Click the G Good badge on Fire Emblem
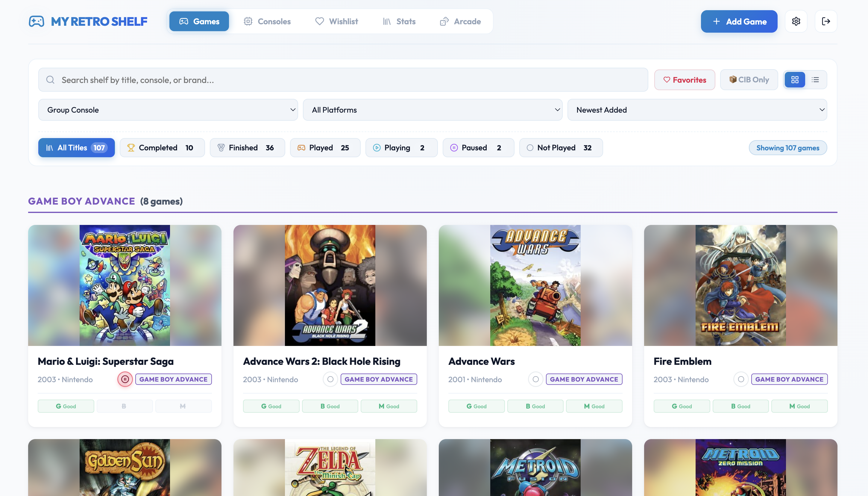The width and height of the screenshot is (868, 496). (x=682, y=406)
